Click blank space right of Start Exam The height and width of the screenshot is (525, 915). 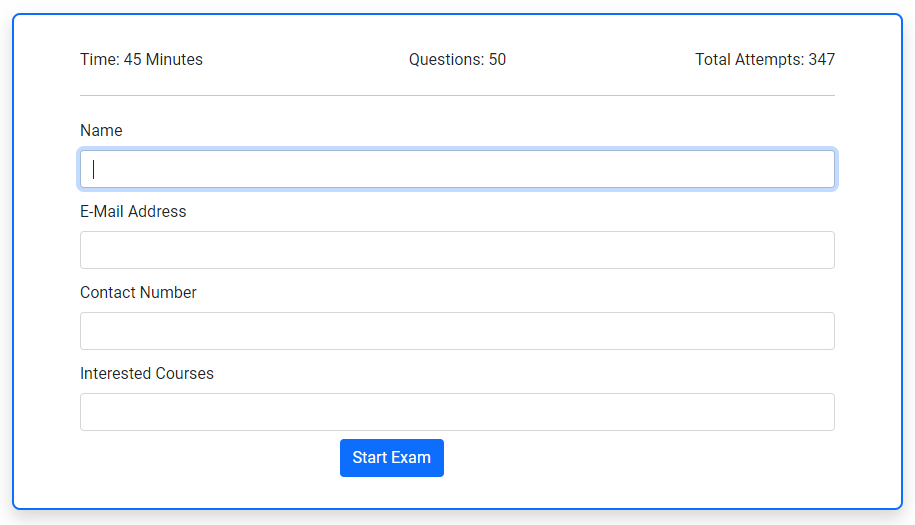pos(640,458)
